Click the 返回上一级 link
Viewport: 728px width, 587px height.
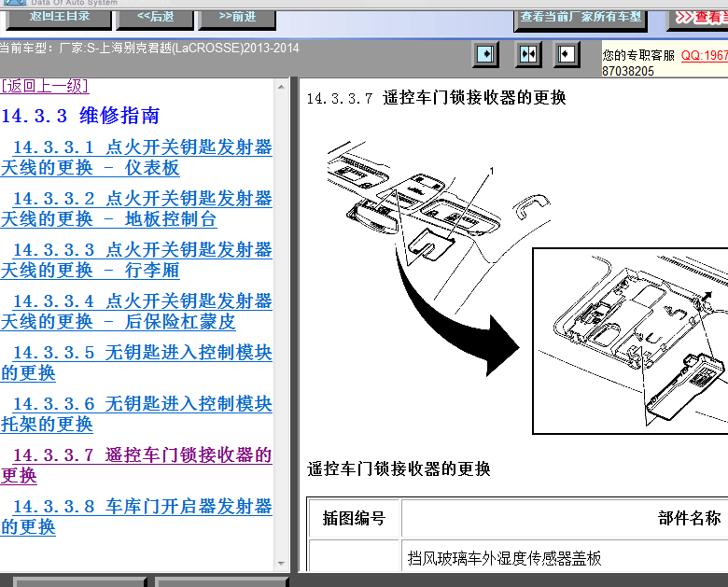45,86
